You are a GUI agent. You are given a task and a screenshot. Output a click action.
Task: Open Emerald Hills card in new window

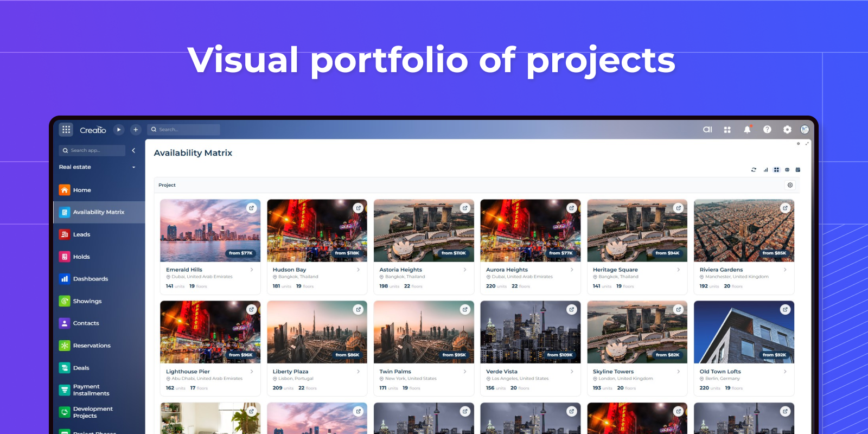coord(251,208)
